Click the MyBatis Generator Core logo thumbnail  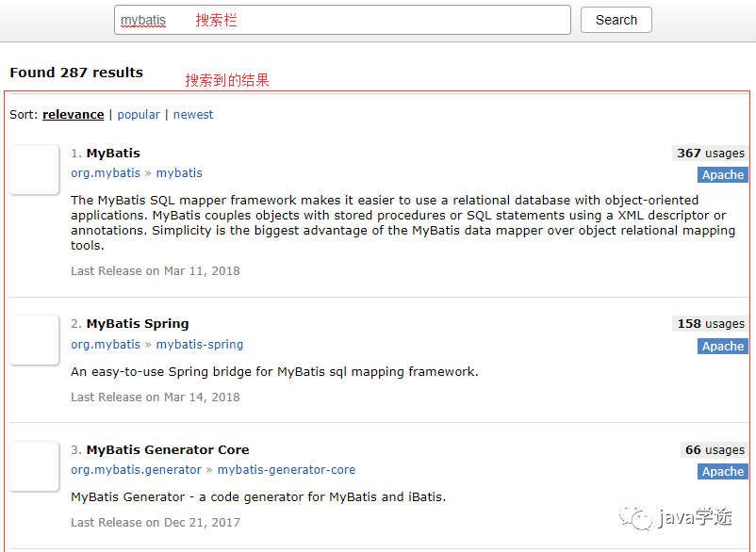pos(34,465)
